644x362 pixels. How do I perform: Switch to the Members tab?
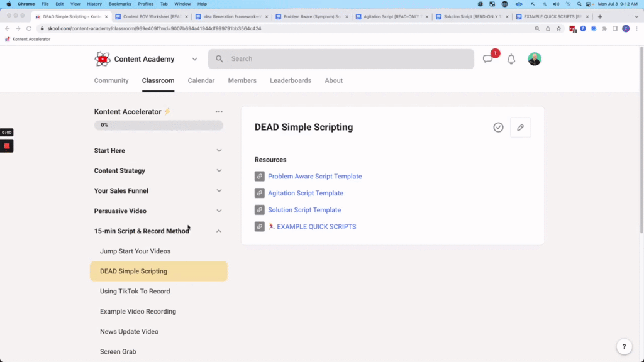pyautogui.click(x=242, y=80)
